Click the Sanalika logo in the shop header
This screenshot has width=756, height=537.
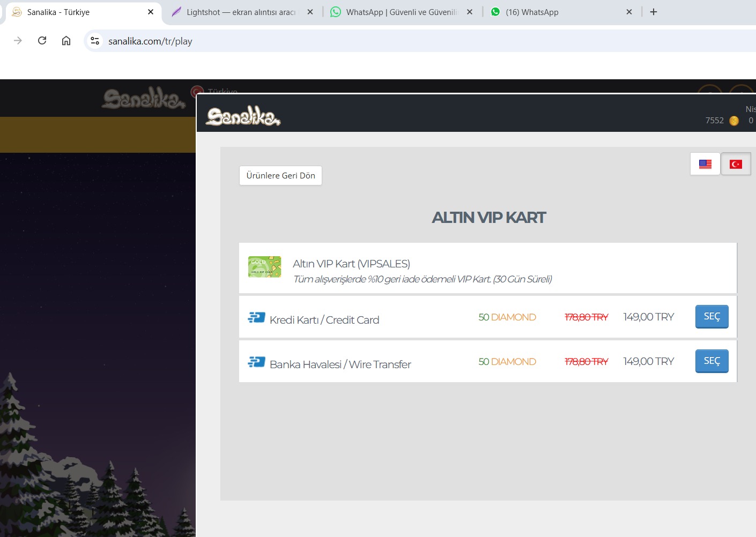click(243, 116)
